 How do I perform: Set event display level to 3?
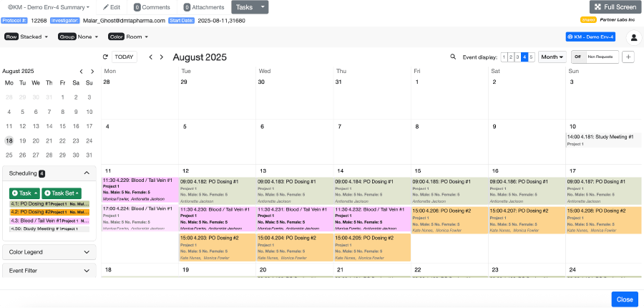coord(517,57)
